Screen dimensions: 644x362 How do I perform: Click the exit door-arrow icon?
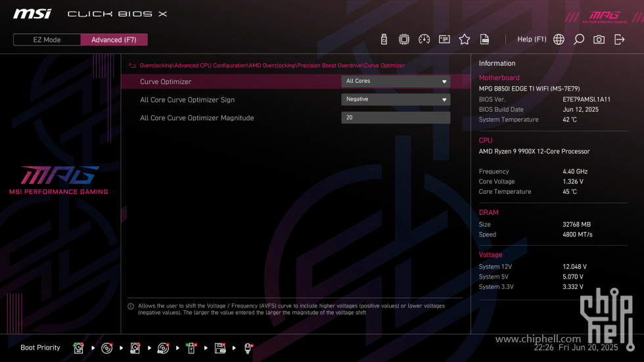pyautogui.click(x=619, y=39)
